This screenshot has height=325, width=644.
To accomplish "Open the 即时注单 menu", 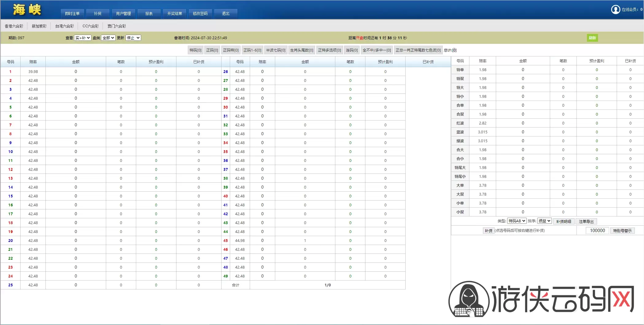I will 72,13.
